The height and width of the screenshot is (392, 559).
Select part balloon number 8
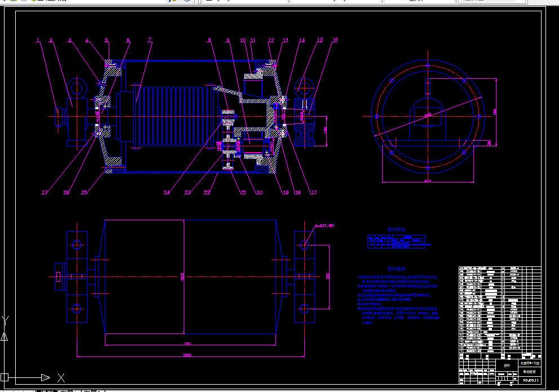[x=210, y=40]
